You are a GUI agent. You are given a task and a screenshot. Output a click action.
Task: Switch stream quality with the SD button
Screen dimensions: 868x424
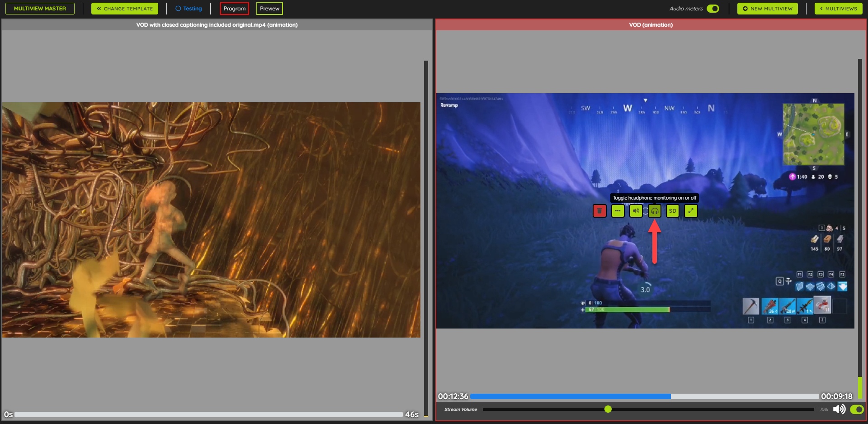[673, 211]
